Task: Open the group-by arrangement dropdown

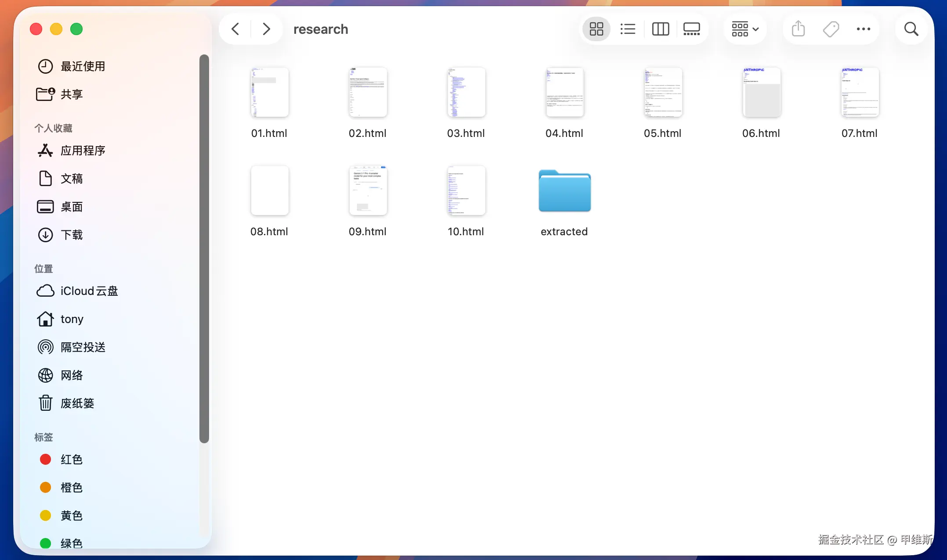Action: 745,29
